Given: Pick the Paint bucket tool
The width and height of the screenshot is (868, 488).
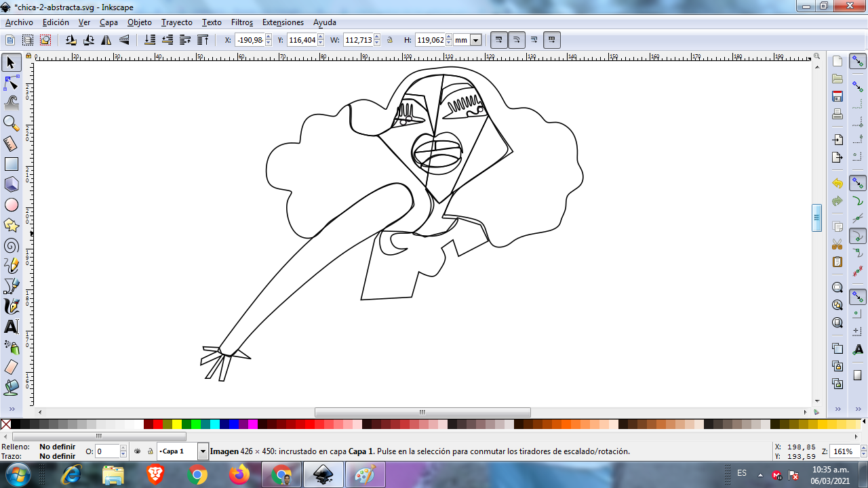Looking at the screenshot, I should [11, 388].
